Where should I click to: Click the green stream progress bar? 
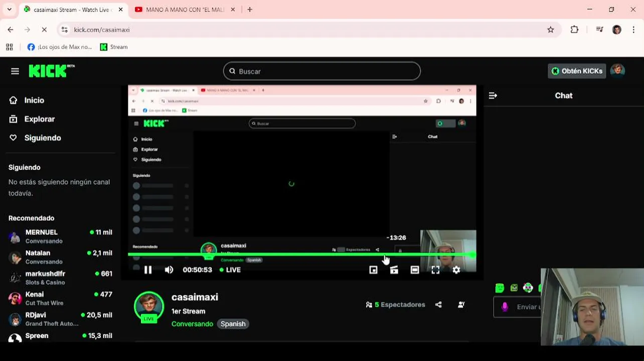tap(301, 255)
